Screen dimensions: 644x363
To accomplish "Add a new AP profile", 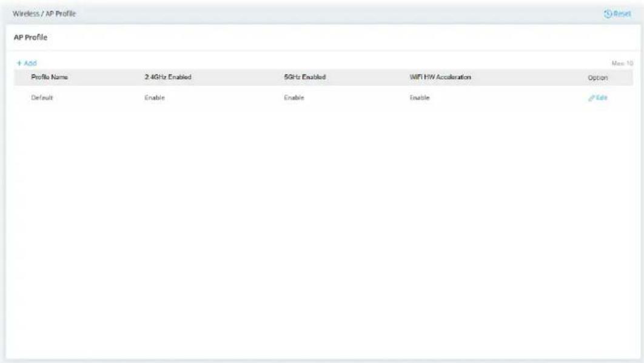I will pyautogui.click(x=27, y=63).
